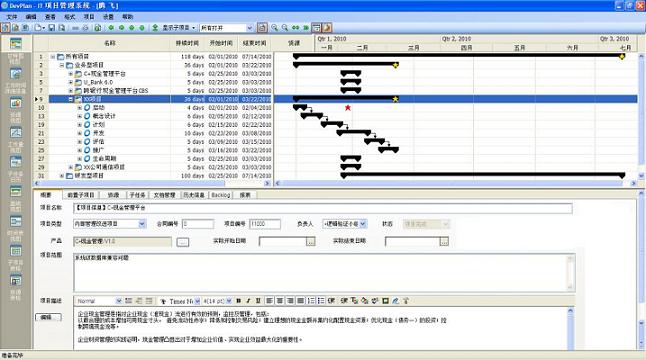This screenshot has width=646, height=360.
Task: Click the yellow star on XX项目 bar
Action: tap(396, 99)
